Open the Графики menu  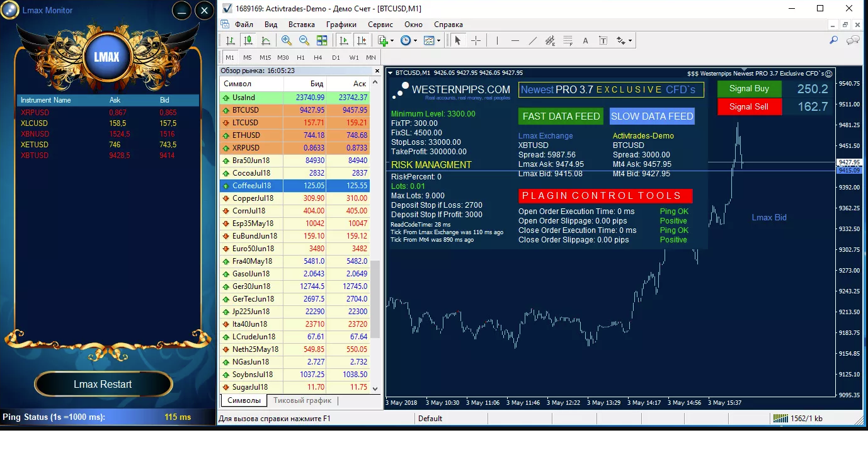[x=341, y=25]
